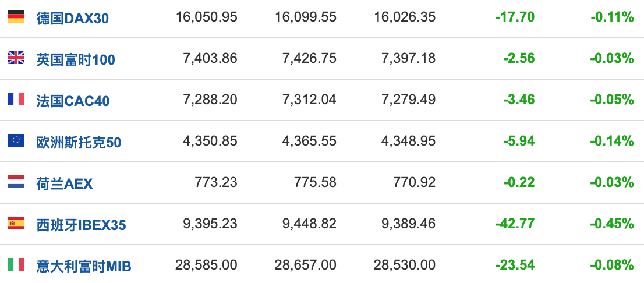Open the 意大利富时MIB index link
The width and height of the screenshot is (644, 283).
pyautogui.click(x=84, y=266)
